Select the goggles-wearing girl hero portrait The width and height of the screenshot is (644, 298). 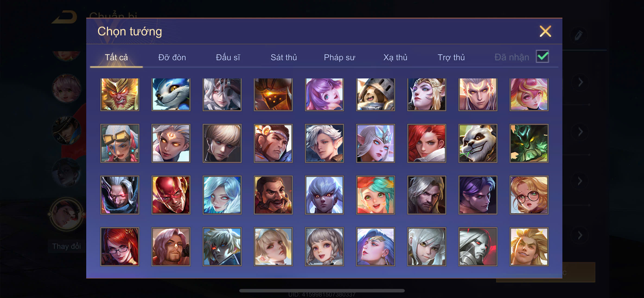pos(120,143)
